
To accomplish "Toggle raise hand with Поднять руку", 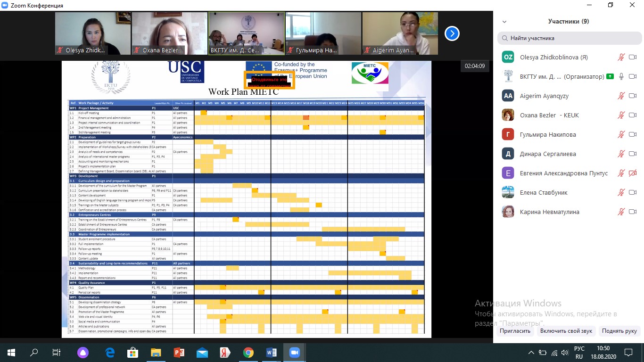I will coord(619,331).
